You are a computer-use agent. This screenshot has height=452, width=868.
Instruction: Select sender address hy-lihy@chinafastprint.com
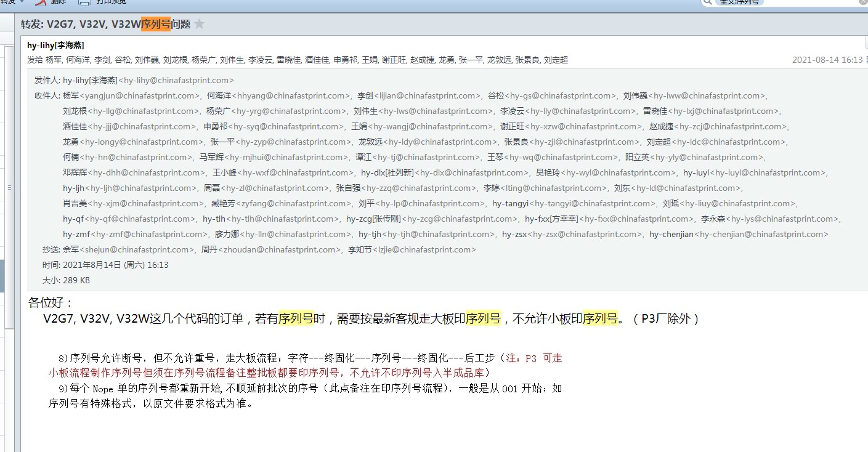coord(176,80)
